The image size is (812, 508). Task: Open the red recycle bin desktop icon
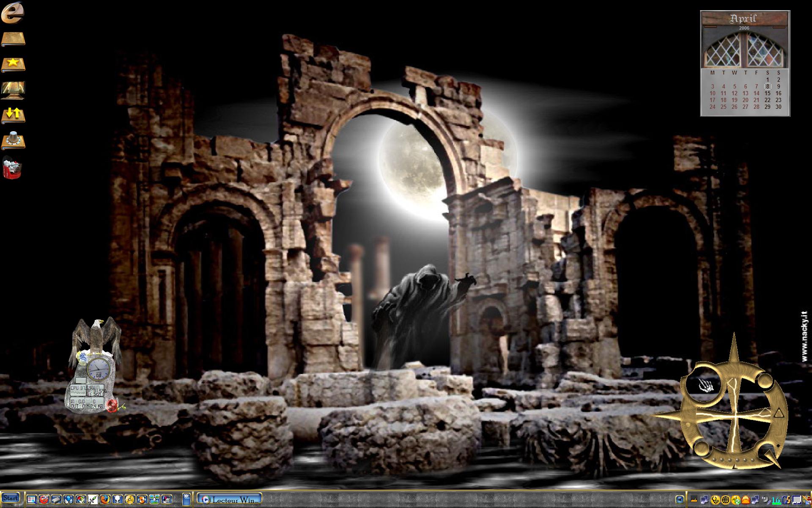point(12,168)
